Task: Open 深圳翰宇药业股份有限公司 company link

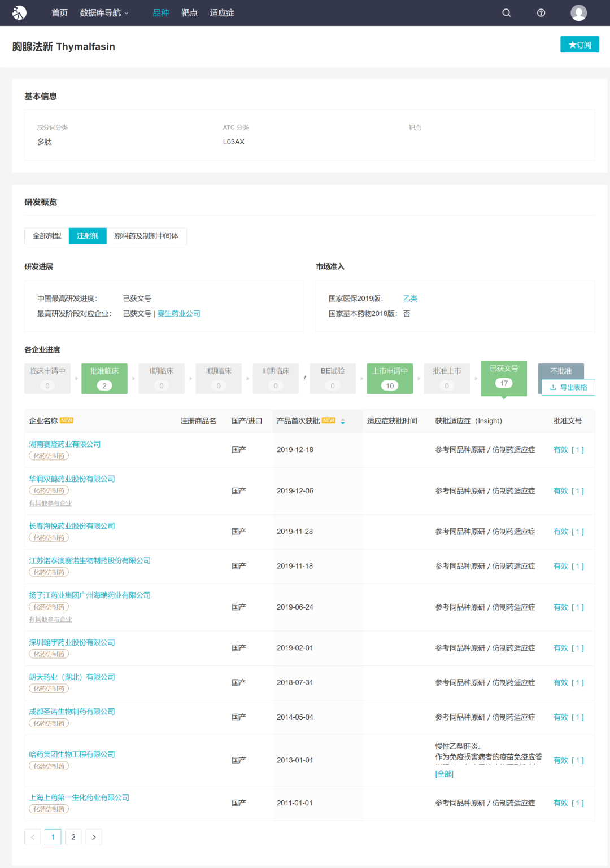Action: 72,642
